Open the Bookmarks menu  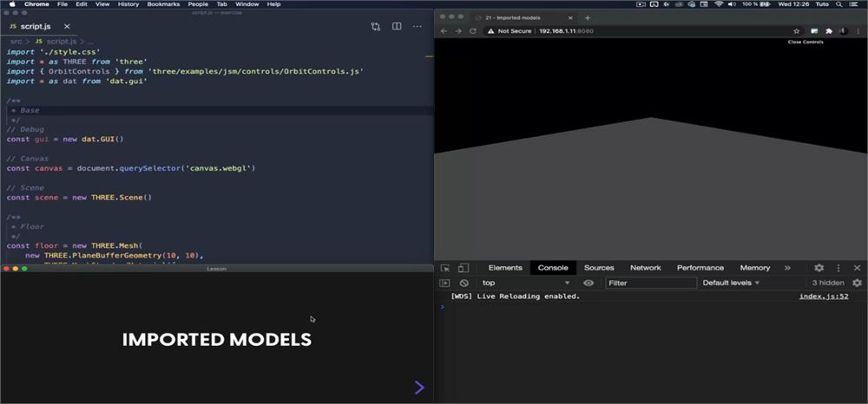pos(163,3)
